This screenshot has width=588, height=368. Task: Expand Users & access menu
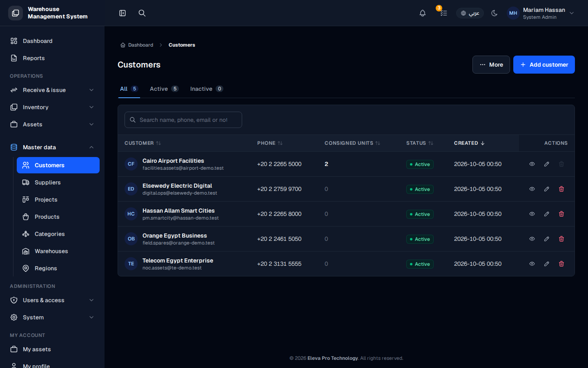(x=52, y=300)
